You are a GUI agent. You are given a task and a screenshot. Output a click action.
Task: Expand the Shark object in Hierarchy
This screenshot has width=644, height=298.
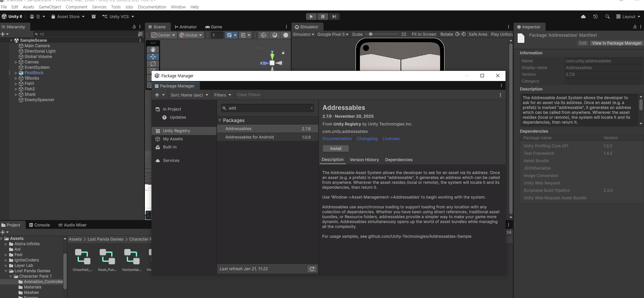pos(16,94)
